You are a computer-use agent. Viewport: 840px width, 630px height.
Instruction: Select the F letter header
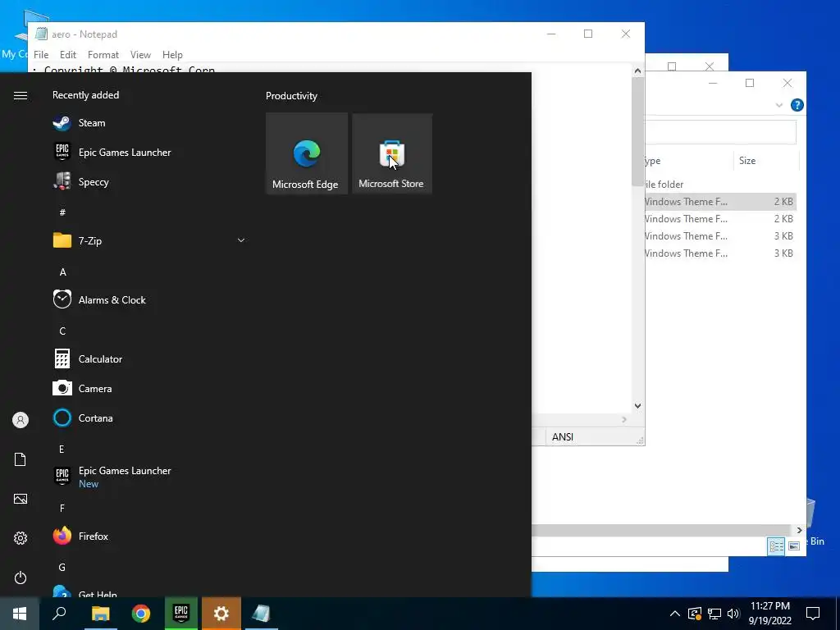point(62,508)
